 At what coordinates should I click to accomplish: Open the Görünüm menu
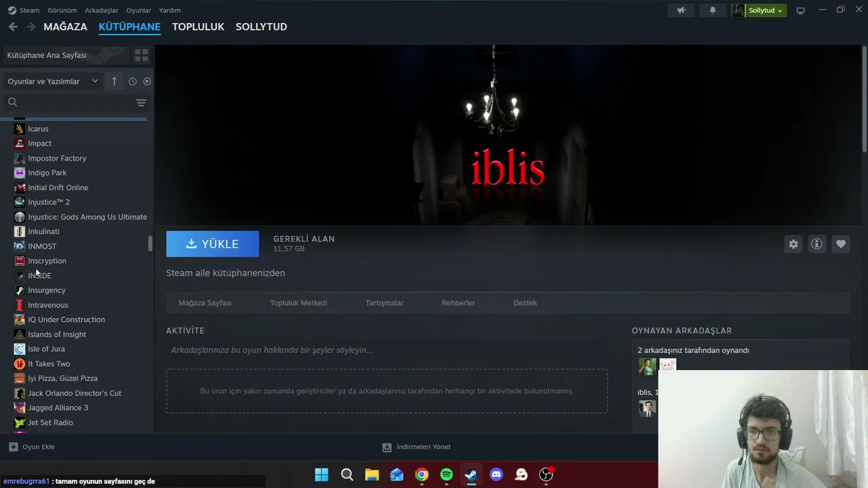(62, 10)
